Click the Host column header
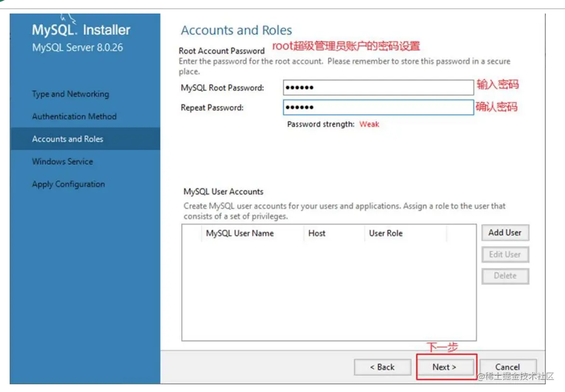Viewport: 565px width, 392px height. click(334, 233)
